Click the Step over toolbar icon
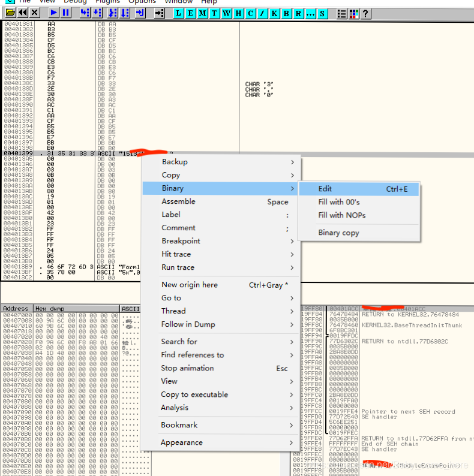The image size is (474, 476). (97, 13)
